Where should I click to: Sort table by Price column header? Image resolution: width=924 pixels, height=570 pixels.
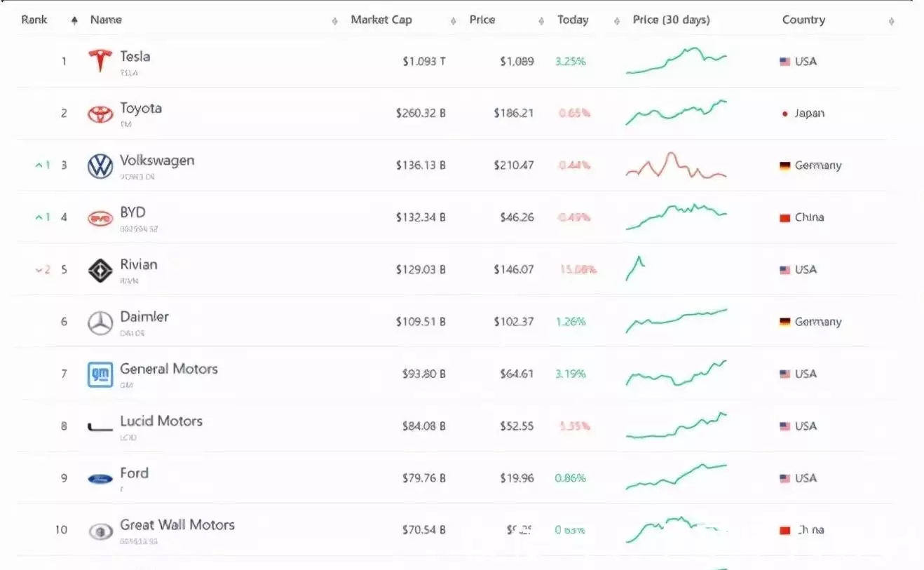[x=482, y=20]
